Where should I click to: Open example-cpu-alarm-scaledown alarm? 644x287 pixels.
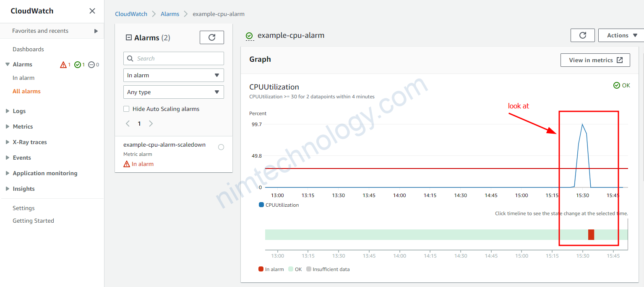click(x=164, y=145)
